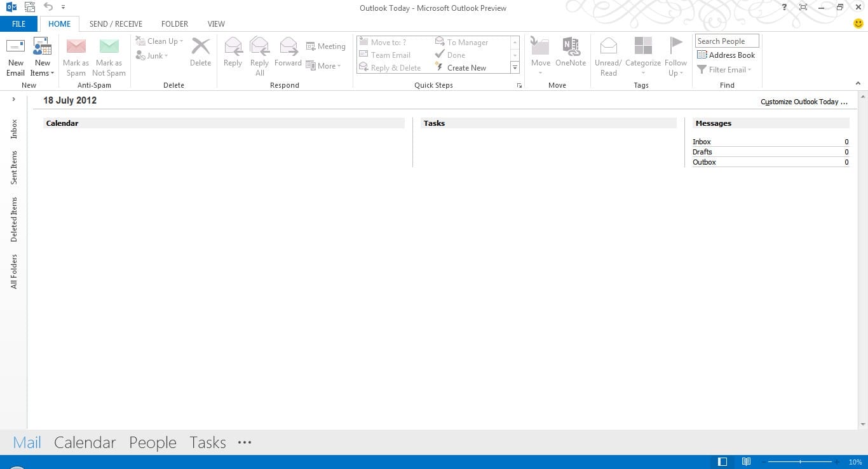Open Filter Email dropdown

(724, 69)
